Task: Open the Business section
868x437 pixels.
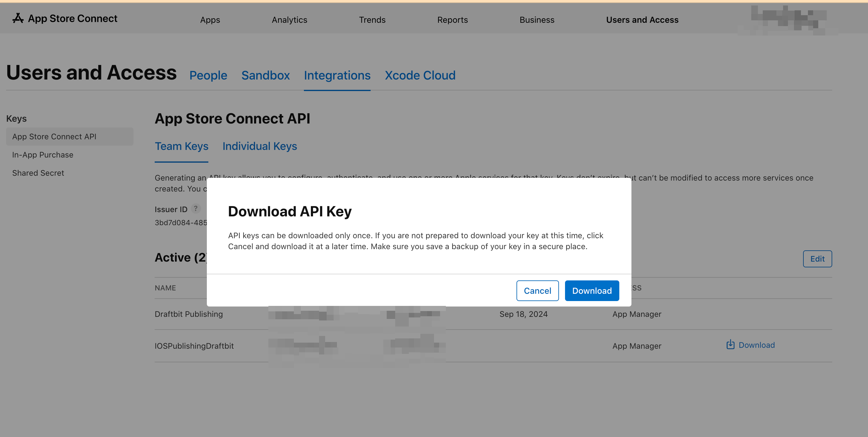Action: [537, 19]
